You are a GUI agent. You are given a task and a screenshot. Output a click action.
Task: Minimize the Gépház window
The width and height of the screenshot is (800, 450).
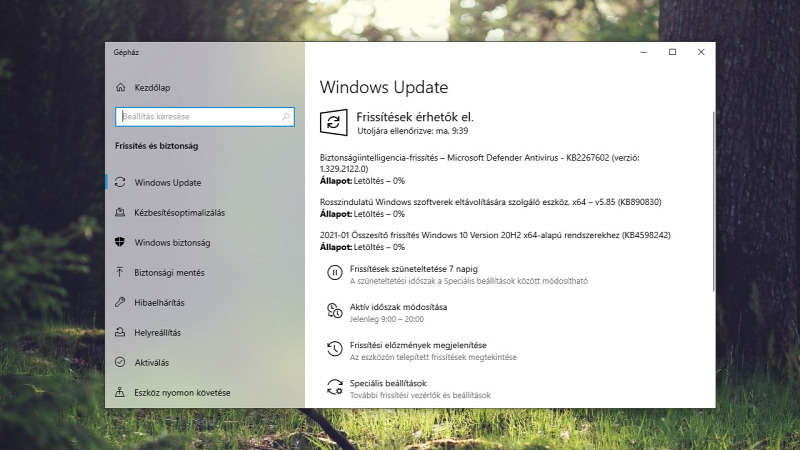coord(644,52)
